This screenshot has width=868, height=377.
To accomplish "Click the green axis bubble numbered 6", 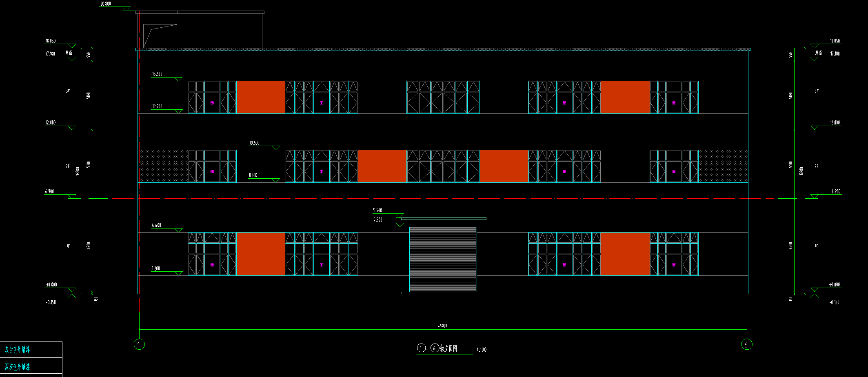I will point(747,345).
